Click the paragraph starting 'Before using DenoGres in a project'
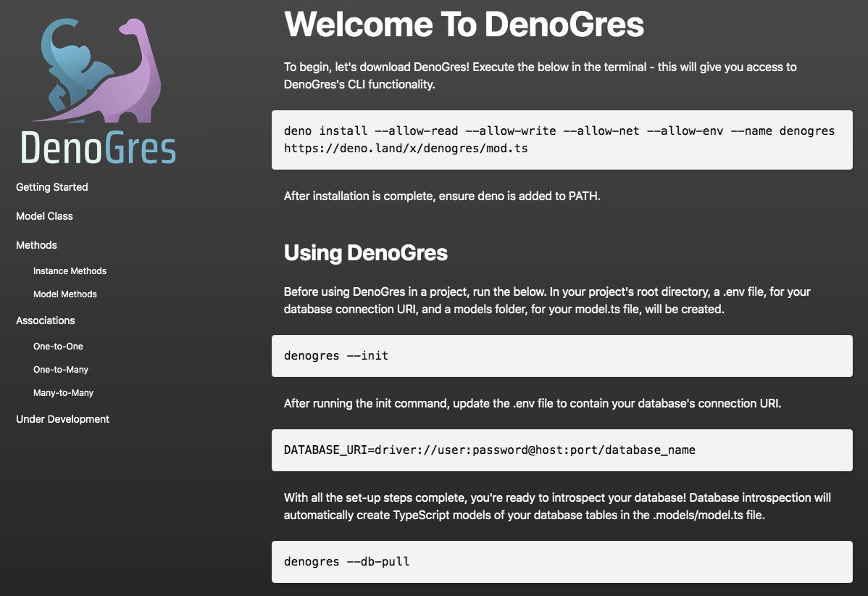 tap(547, 300)
